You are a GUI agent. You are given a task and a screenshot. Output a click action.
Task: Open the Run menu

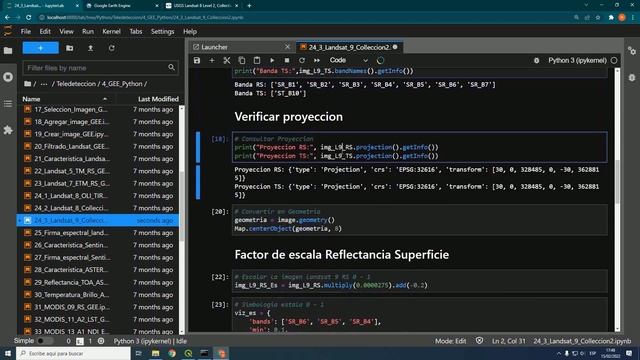[88, 31]
